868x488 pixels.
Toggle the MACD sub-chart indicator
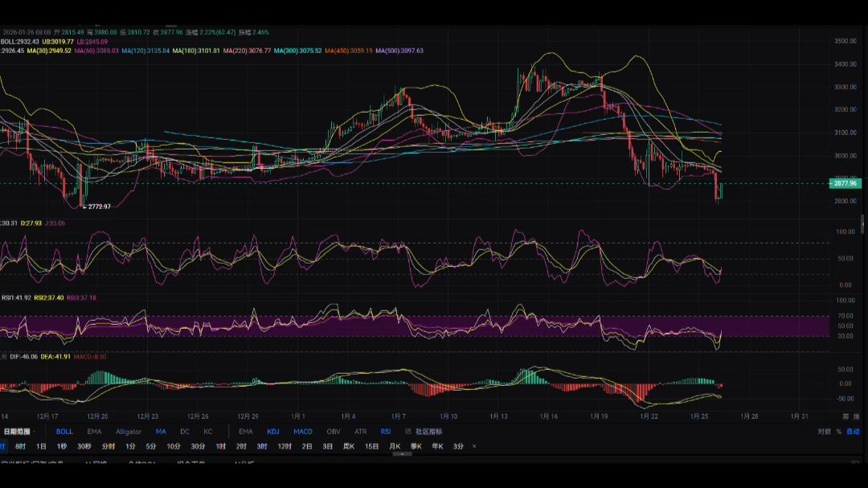(302, 432)
